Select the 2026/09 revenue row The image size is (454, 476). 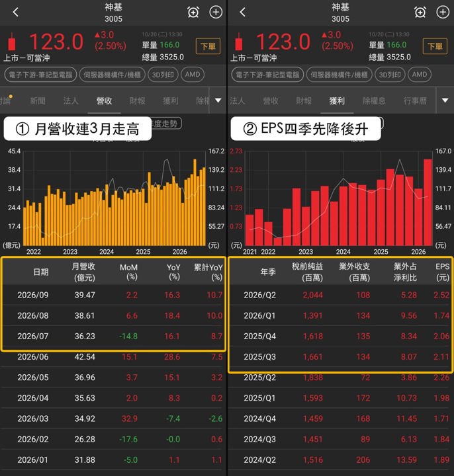click(113, 295)
